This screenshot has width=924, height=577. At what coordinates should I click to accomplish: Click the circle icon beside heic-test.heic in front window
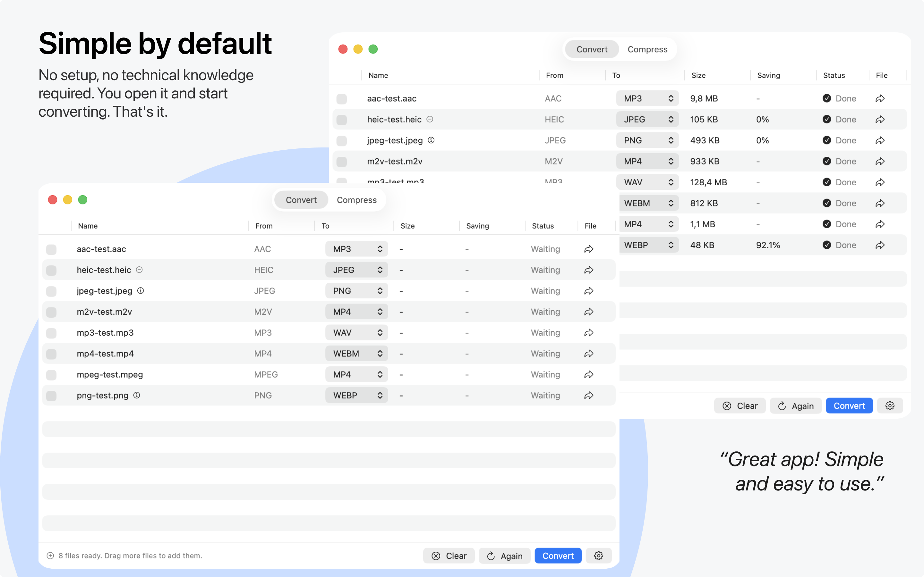pos(139,270)
